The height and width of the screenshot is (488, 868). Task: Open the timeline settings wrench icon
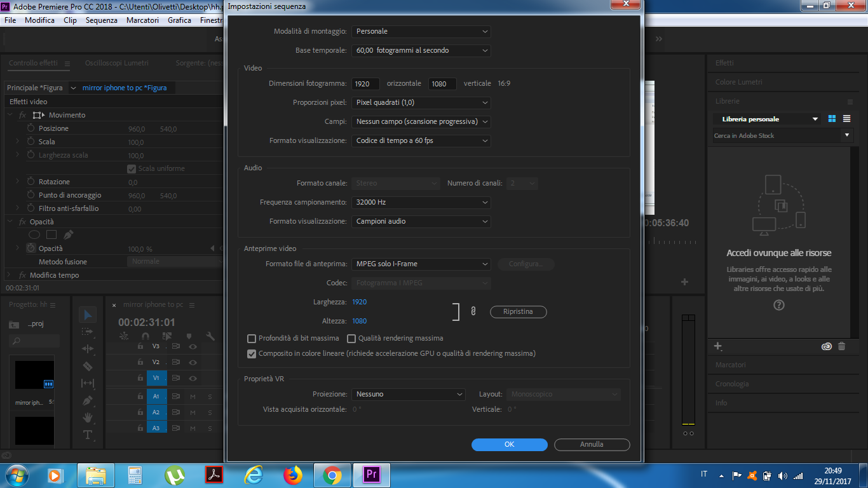click(211, 336)
